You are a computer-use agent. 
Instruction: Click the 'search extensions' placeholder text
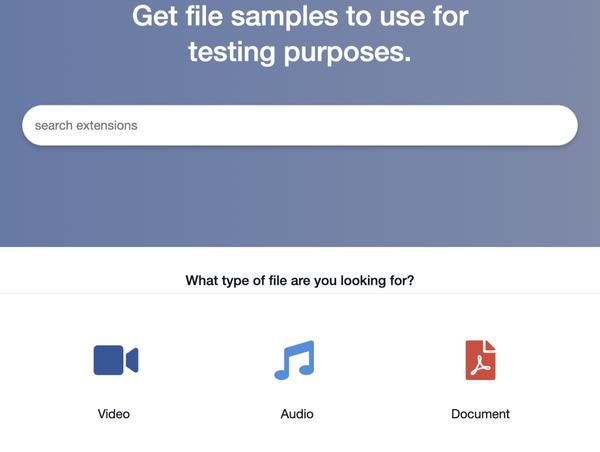coord(86,126)
